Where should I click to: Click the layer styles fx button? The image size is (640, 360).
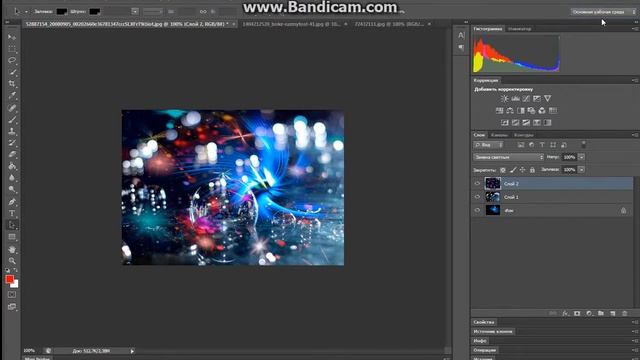coord(565,313)
